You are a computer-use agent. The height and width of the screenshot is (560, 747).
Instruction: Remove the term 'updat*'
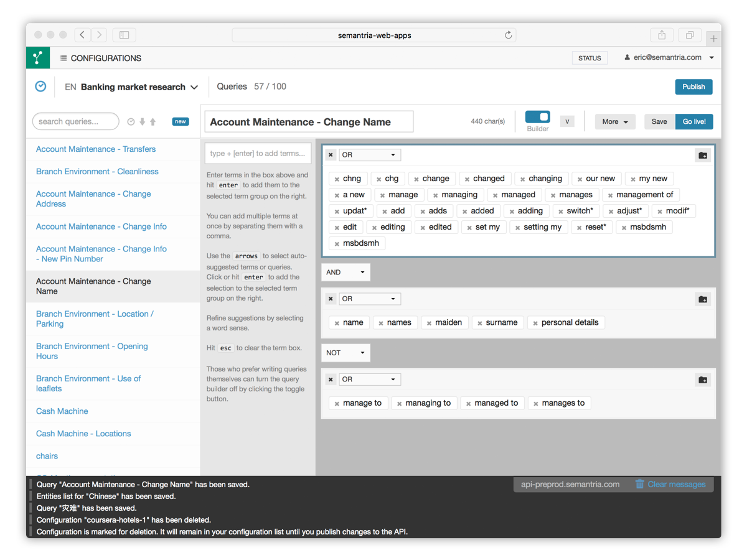(337, 212)
